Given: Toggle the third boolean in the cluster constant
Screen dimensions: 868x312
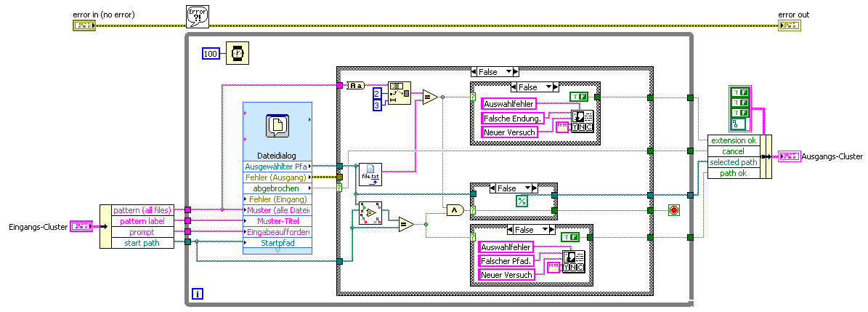Looking at the screenshot, I should tap(739, 113).
